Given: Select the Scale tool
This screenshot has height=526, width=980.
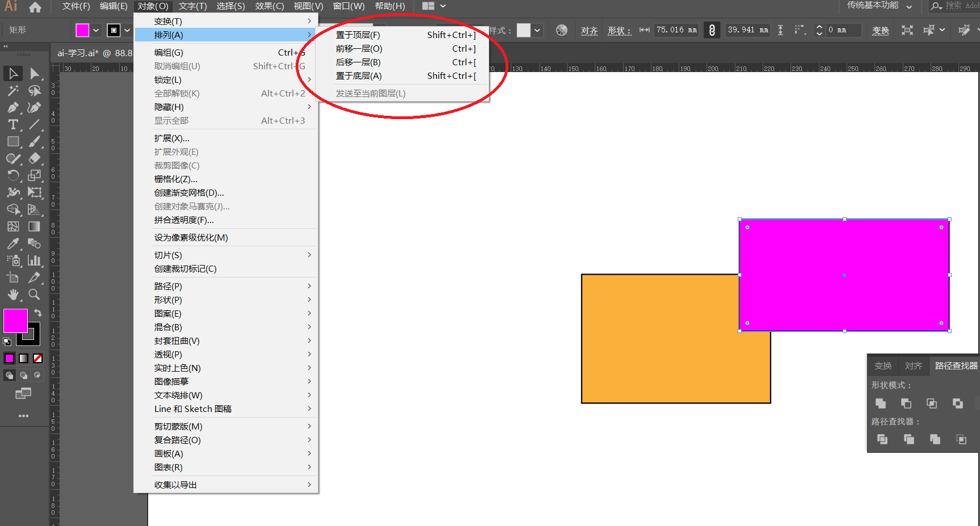Looking at the screenshot, I should [35, 176].
